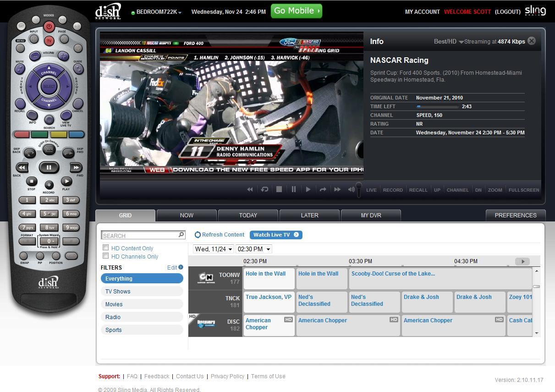Image resolution: width=555 pixels, height=392 pixels.
Task: Open the BEDROOM722K receiver dropdown
Action: click(x=157, y=12)
